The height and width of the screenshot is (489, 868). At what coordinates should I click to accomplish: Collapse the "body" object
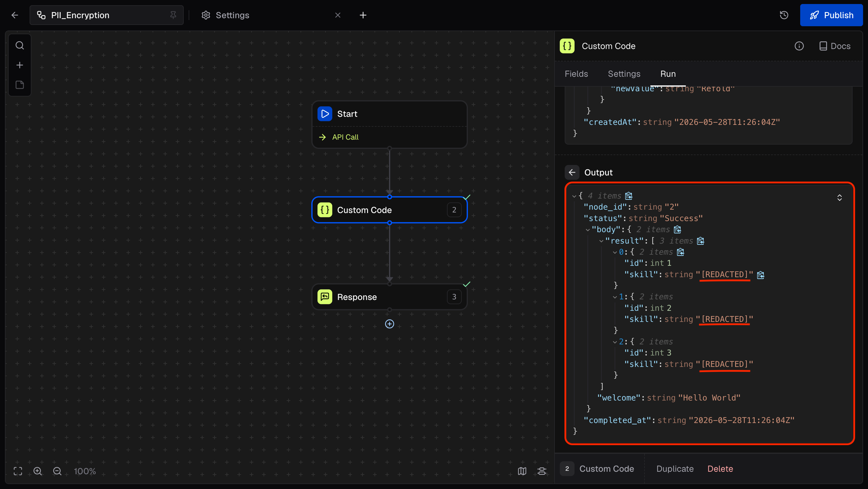tap(588, 229)
